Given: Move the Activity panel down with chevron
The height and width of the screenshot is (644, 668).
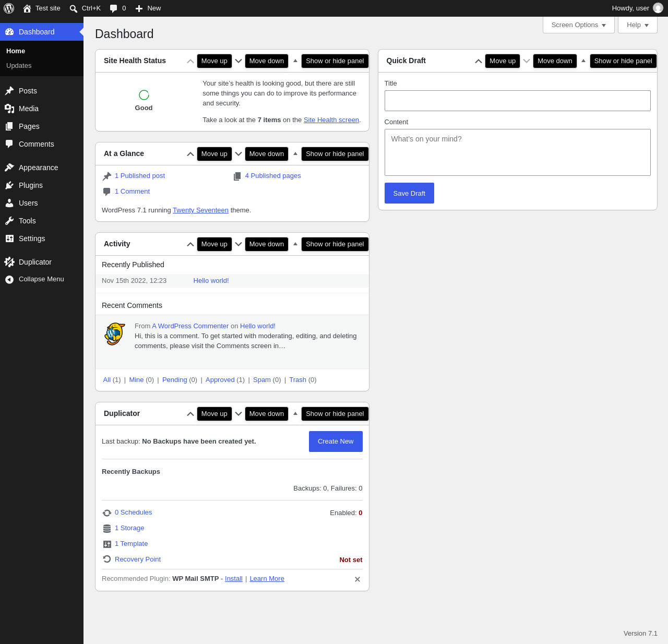Looking at the screenshot, I should [x=238, y=244].
